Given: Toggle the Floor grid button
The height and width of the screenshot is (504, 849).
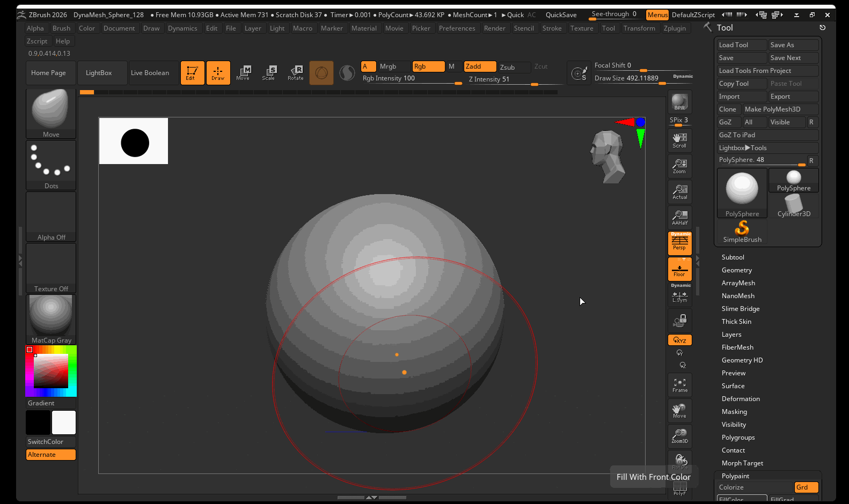Looking at the screenshot, I should pos(679,269).
